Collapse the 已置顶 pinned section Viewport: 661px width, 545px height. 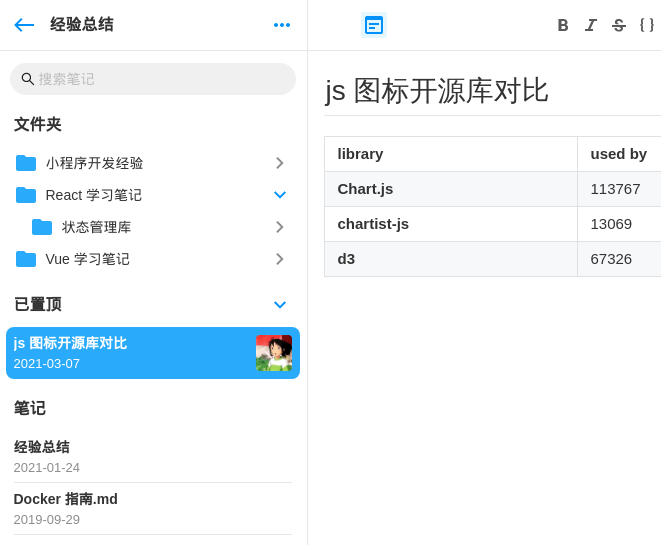tap(280, 304)
